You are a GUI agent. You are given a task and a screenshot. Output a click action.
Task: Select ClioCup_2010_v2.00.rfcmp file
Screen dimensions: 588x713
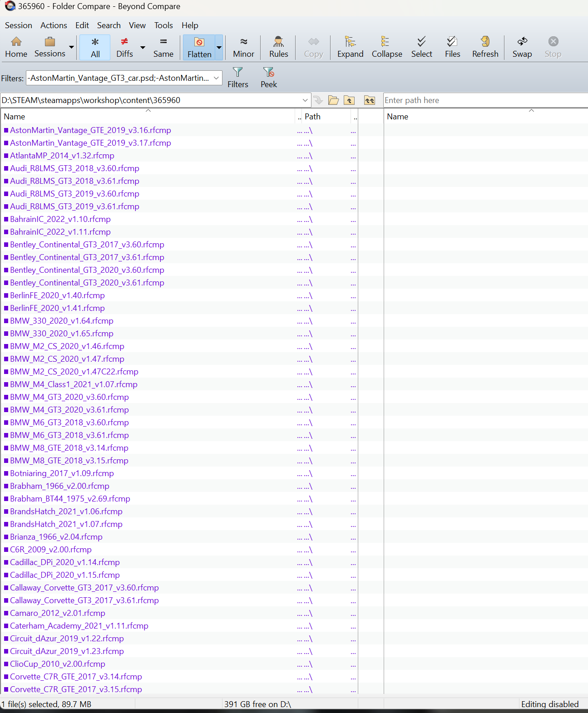(x=58, y=664)
